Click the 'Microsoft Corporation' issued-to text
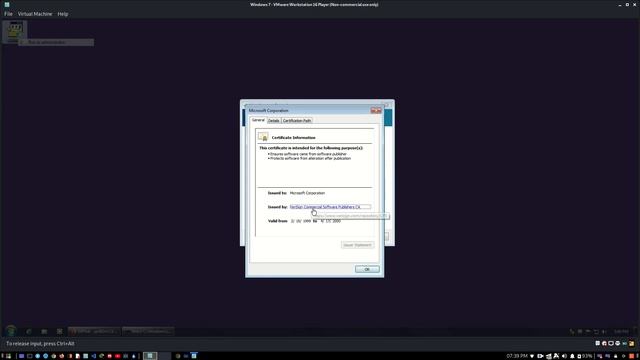This screenshot has width=640, height=360. tap(307, 193)
